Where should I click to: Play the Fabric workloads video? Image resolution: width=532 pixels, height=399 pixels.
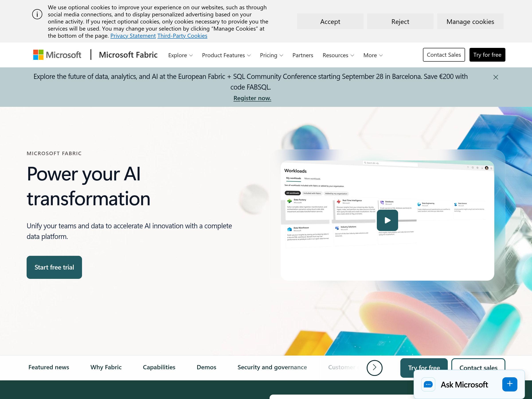tap(387, 220)
